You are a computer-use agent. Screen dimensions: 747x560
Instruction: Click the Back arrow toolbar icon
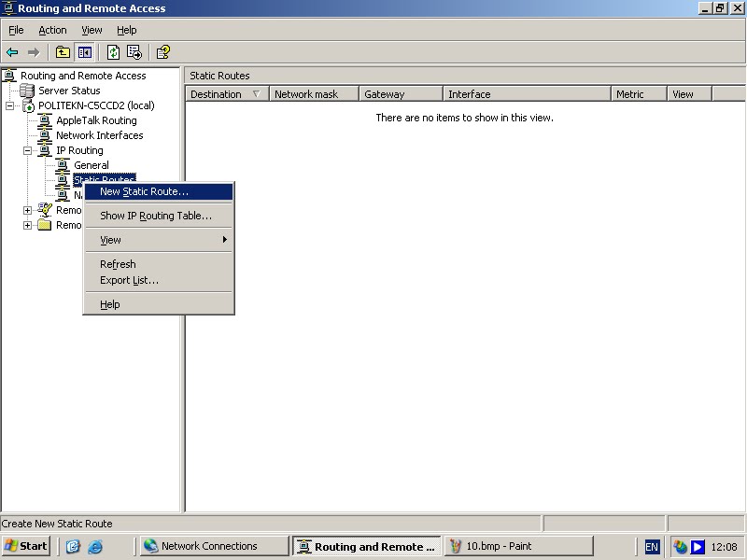(x=12, y=52)
